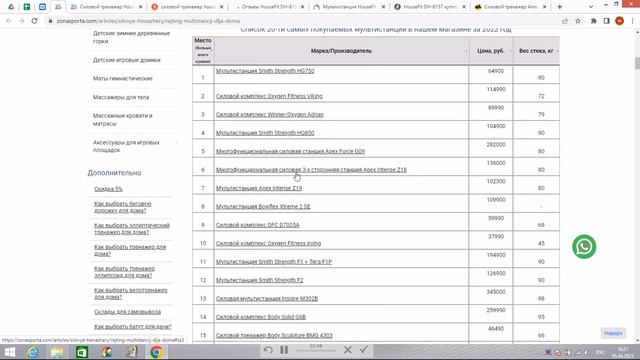
Task: Pause the screen recording
Action: pyautogui.click(x=284, y=350)
